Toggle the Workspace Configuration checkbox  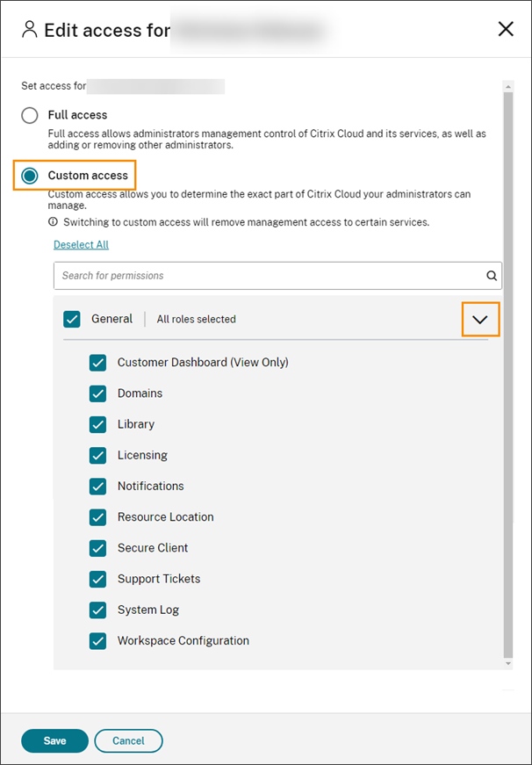pyautogui.click(x=98, y=641)
